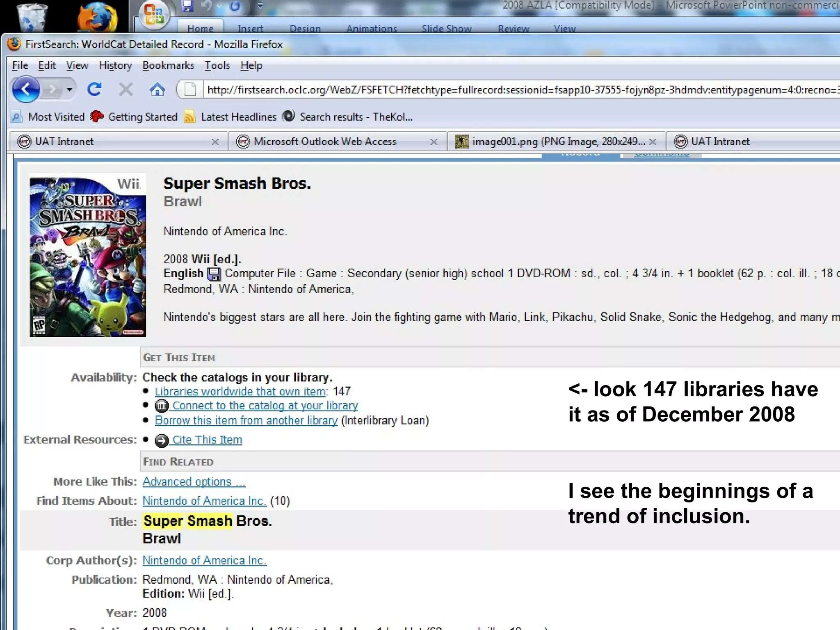Open the View ribbon tab
The width and height of the screenshot is (840, 630).
pyautogui.click(x=565, y=28)
